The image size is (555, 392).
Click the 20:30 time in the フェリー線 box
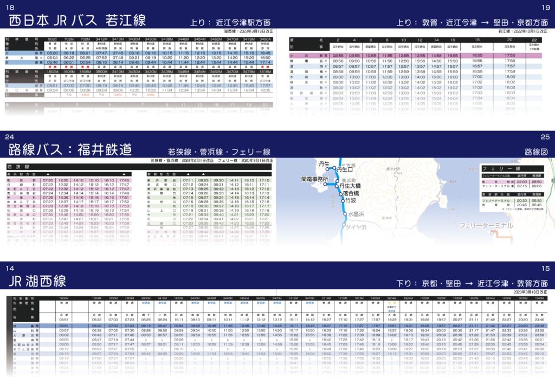(x=522, y=200)
